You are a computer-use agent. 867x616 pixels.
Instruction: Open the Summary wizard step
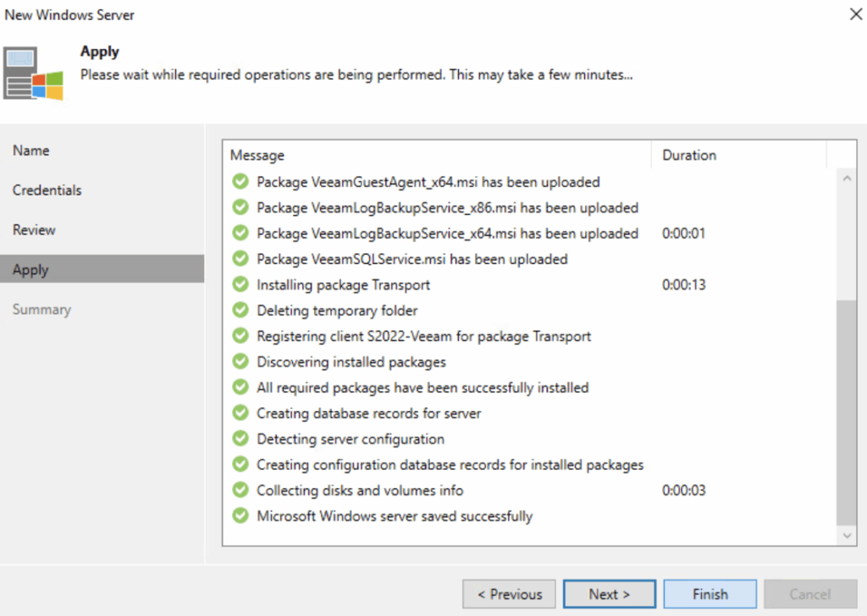click(x=102, y=310)
